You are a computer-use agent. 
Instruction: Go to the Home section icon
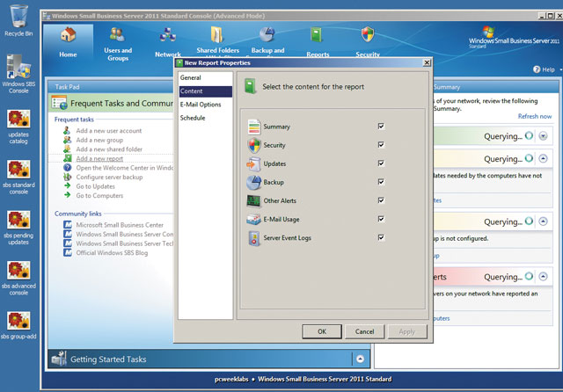point(68,35)
